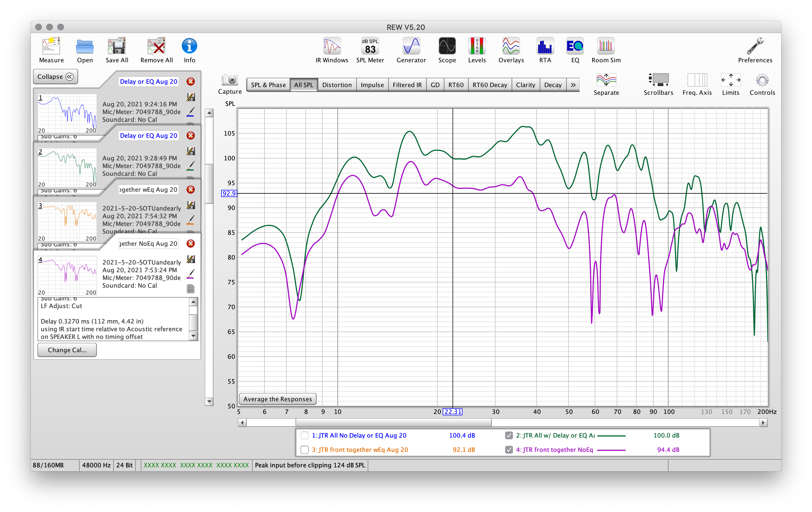Edit gether NoEq Aug 20 name field

pyautogui.click(x=148, y=244)
